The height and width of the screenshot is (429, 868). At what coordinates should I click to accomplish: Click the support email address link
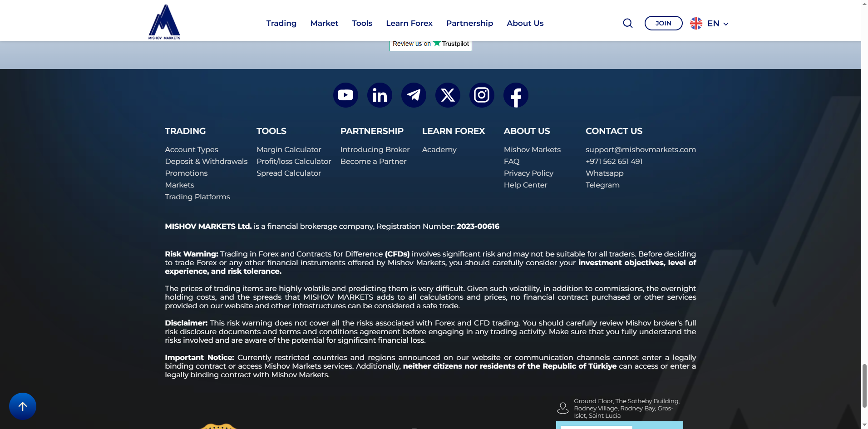point(641,149)
